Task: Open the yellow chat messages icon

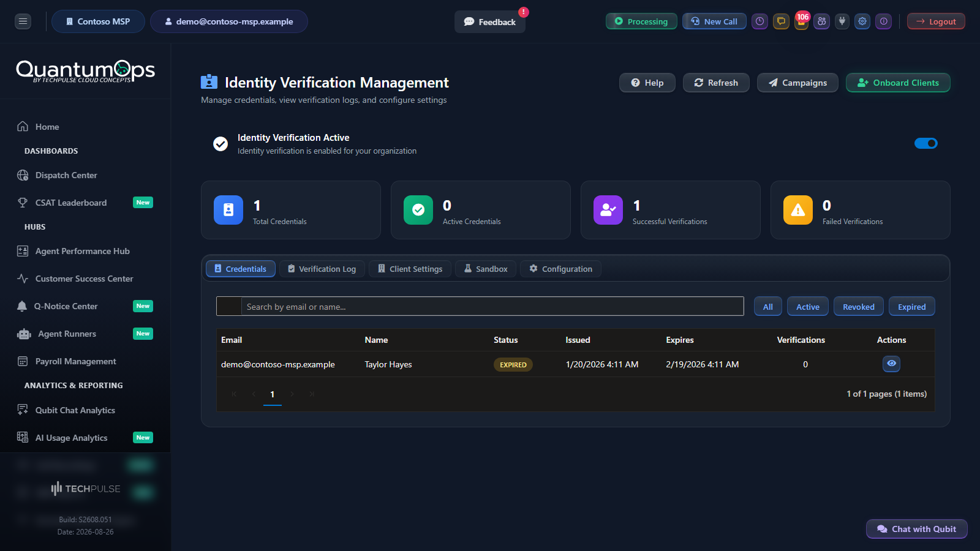Action: (x=781, y=21)
